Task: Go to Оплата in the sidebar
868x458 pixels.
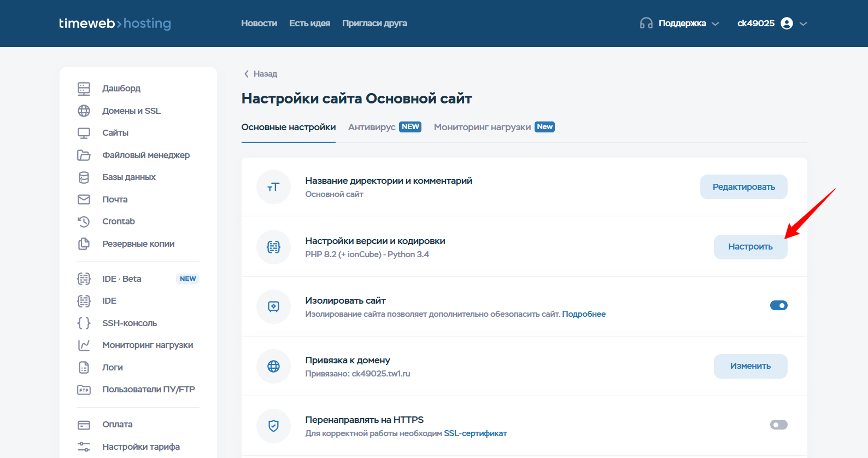Action: [118, 425]
